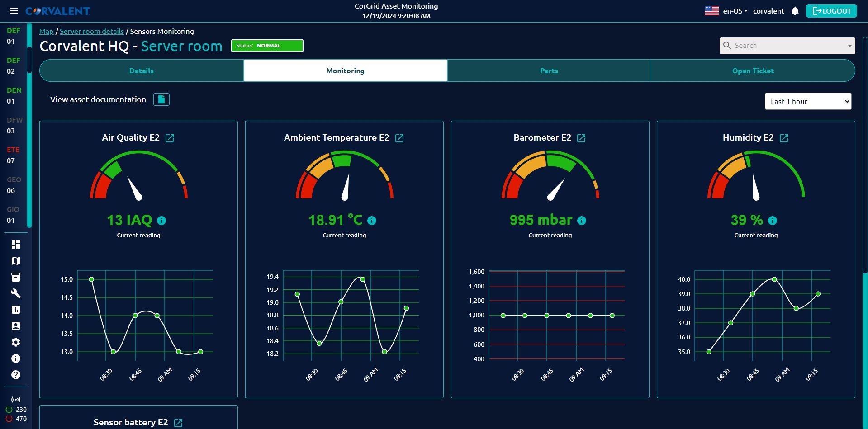Expand the Last 1 hour time range dropdown
The width and height of the screenshot is (868, 429).
coord(808,101)
